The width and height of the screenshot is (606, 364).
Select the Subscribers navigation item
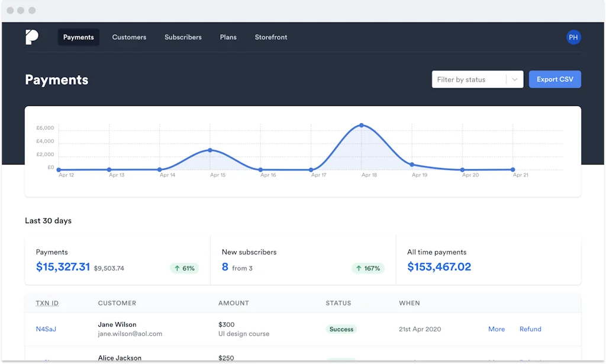tap(183, 37)
